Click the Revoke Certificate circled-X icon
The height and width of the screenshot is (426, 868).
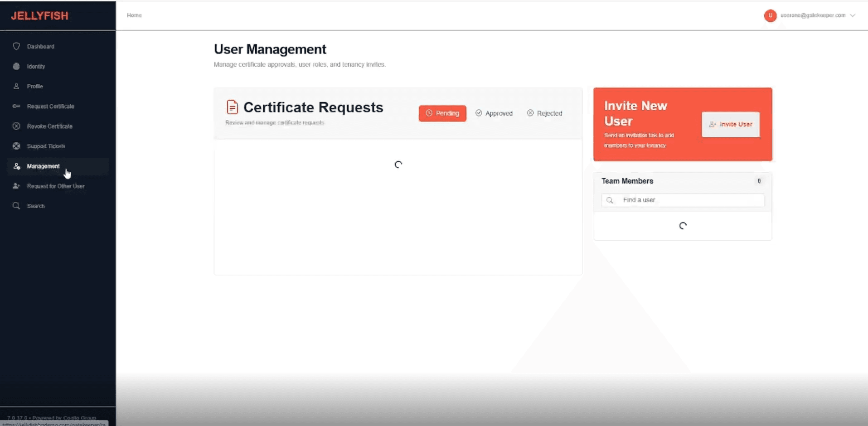point(16,126)
